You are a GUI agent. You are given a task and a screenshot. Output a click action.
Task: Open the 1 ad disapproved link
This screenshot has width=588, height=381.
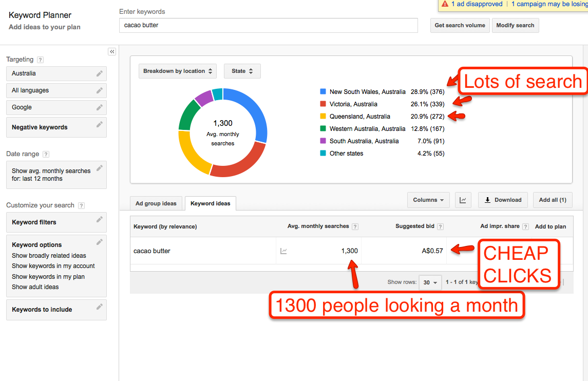coord(477,4)
